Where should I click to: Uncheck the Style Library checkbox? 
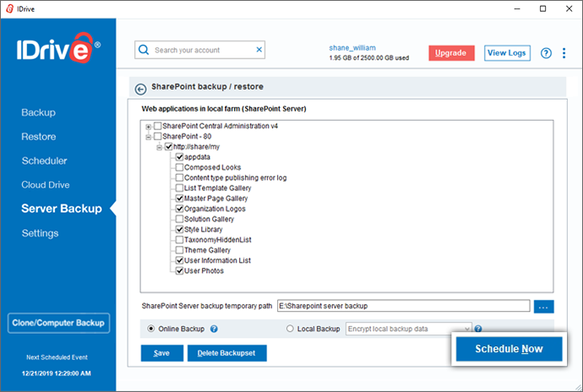(179, 229)
